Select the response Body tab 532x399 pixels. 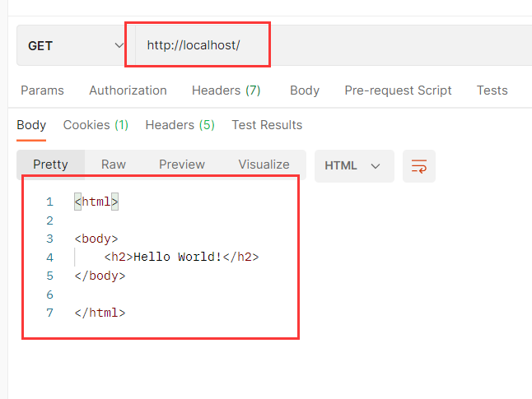click(31, 125)
